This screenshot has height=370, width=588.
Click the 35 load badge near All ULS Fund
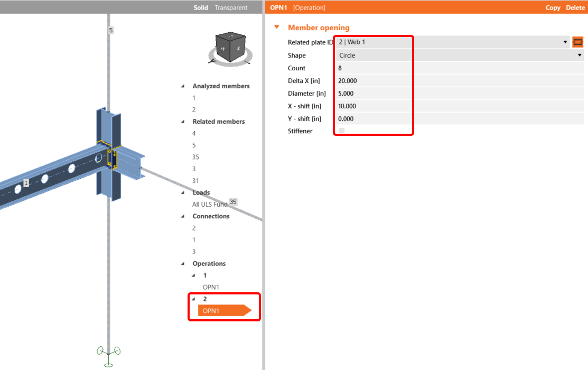(x=233, y=201)
